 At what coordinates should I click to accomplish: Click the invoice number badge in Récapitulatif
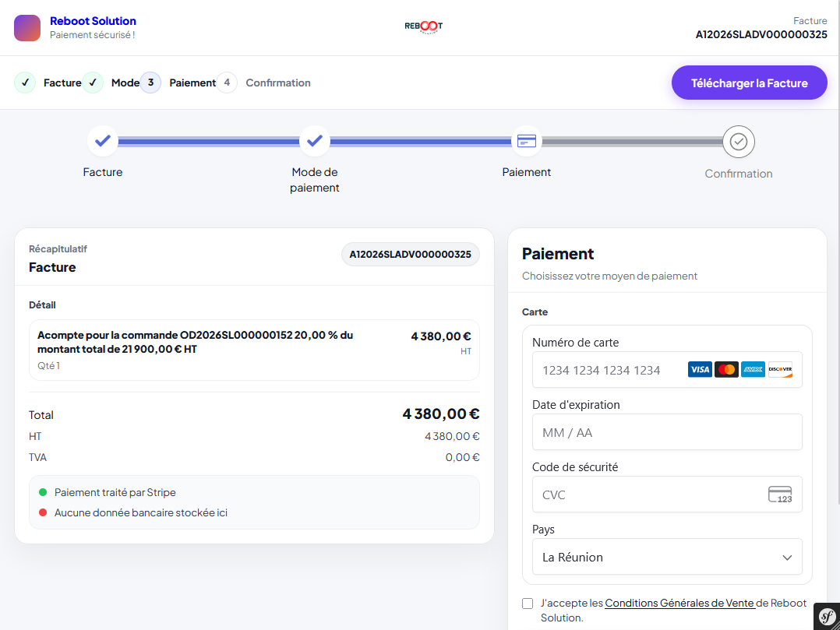[410, 255]
